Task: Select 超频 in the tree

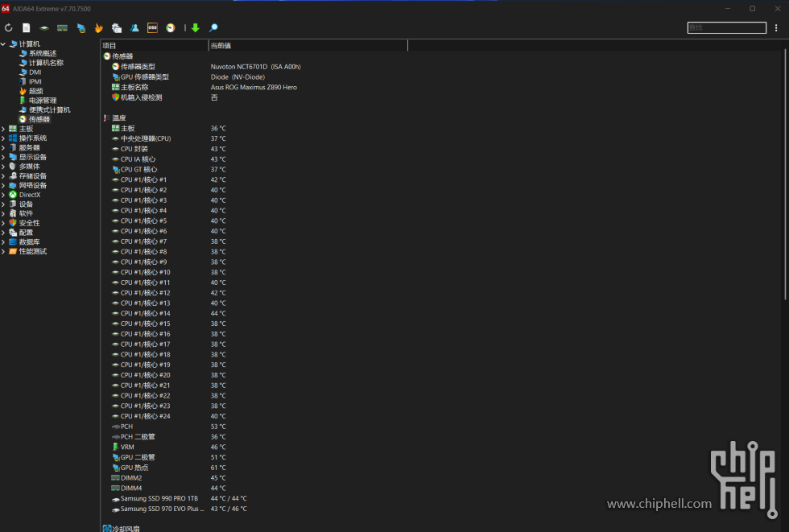Action: point(31,91)
